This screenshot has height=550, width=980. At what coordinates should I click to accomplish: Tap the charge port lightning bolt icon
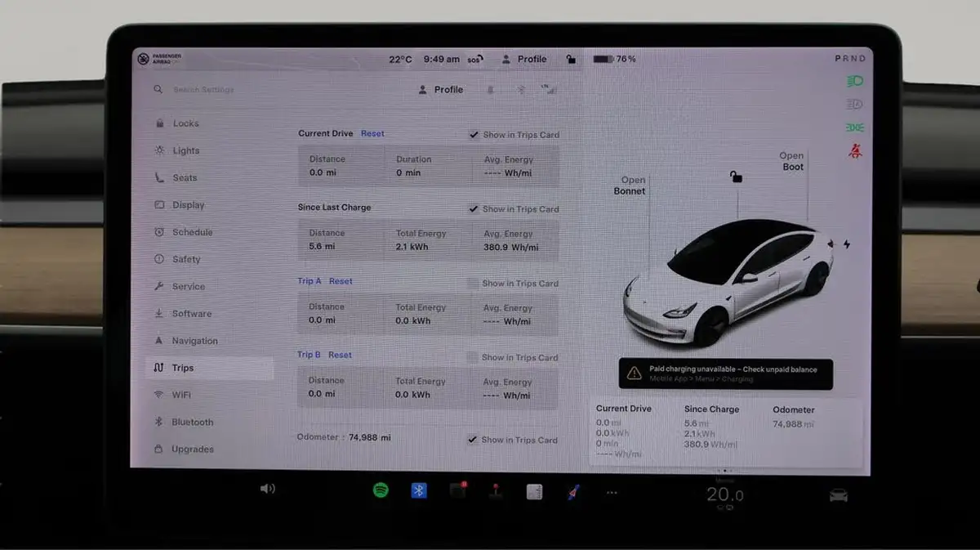point(846,244)
